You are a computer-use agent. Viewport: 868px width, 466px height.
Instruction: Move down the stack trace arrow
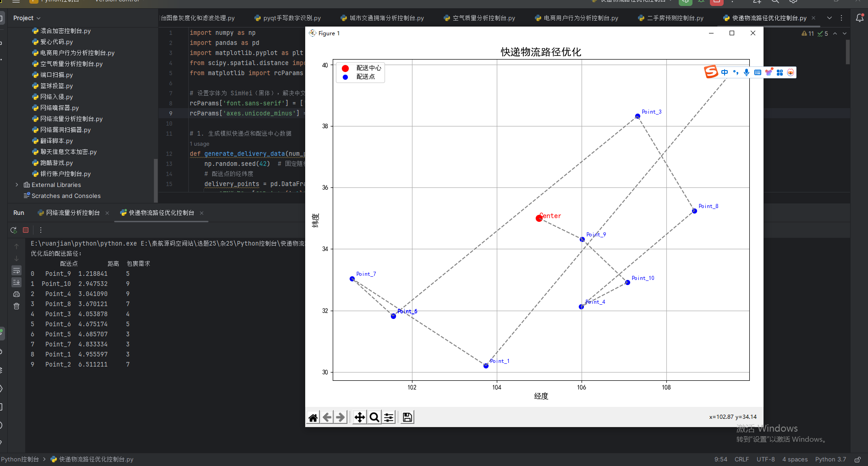coord(16,258)
